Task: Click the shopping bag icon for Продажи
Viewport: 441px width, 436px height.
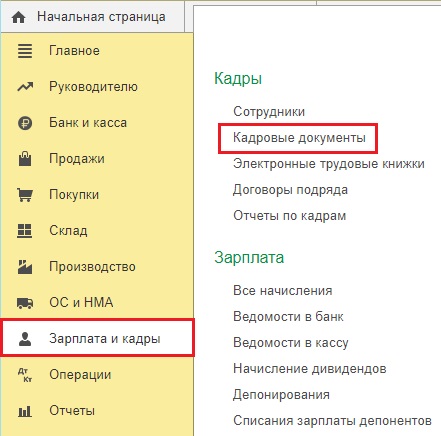Action: [25, 159]
